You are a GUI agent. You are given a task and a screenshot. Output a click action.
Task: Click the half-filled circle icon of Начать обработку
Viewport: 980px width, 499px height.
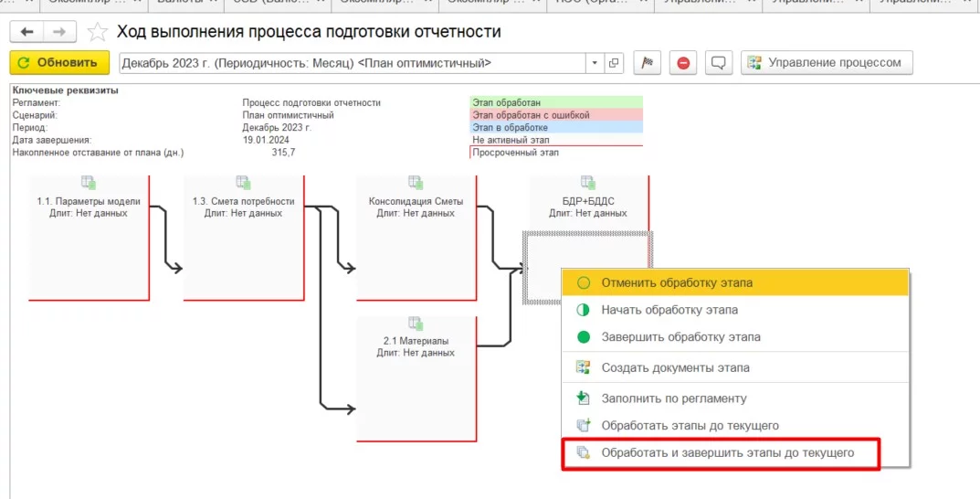click(x=583, y=310)
